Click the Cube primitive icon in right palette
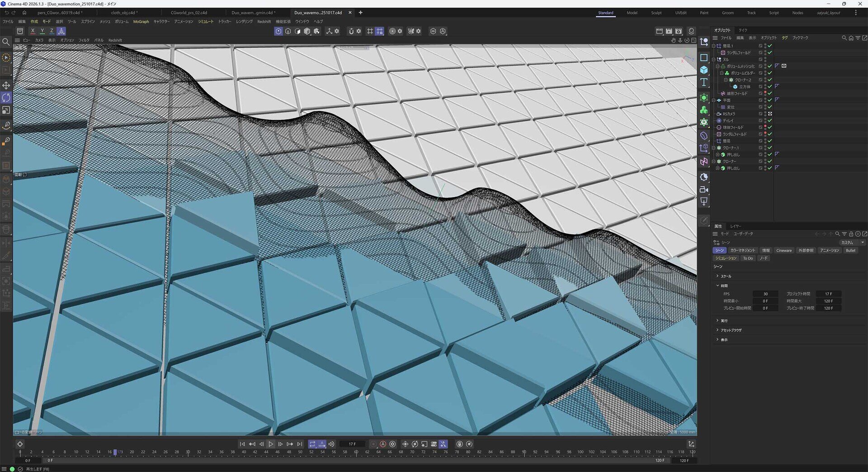Viewport: 868px width, 472px height. point(704,70)
